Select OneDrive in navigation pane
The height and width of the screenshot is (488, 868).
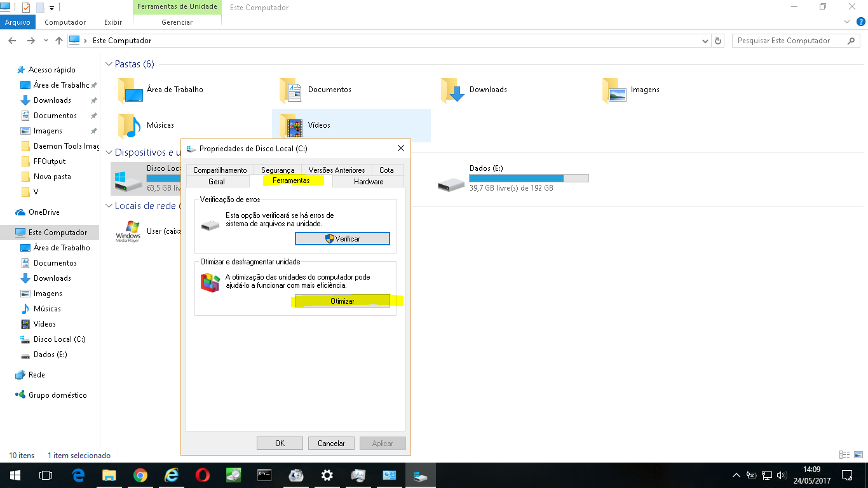[44, 212]
